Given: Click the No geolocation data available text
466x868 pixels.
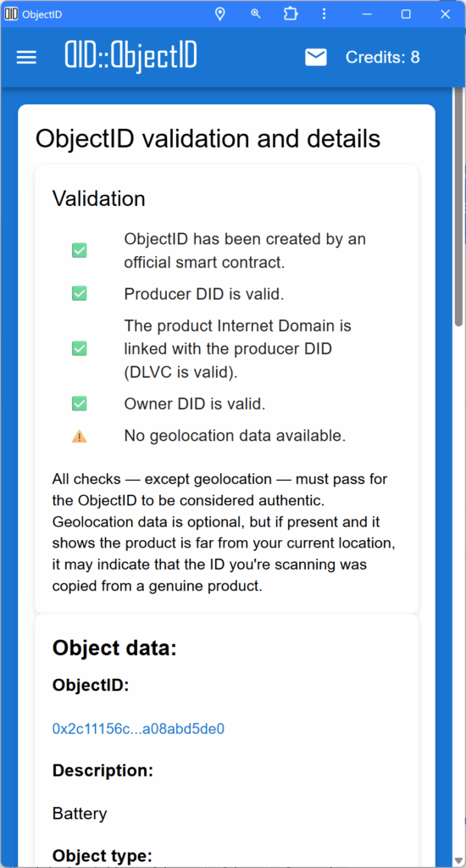Looking at the screenshot, I should [235, 437].
